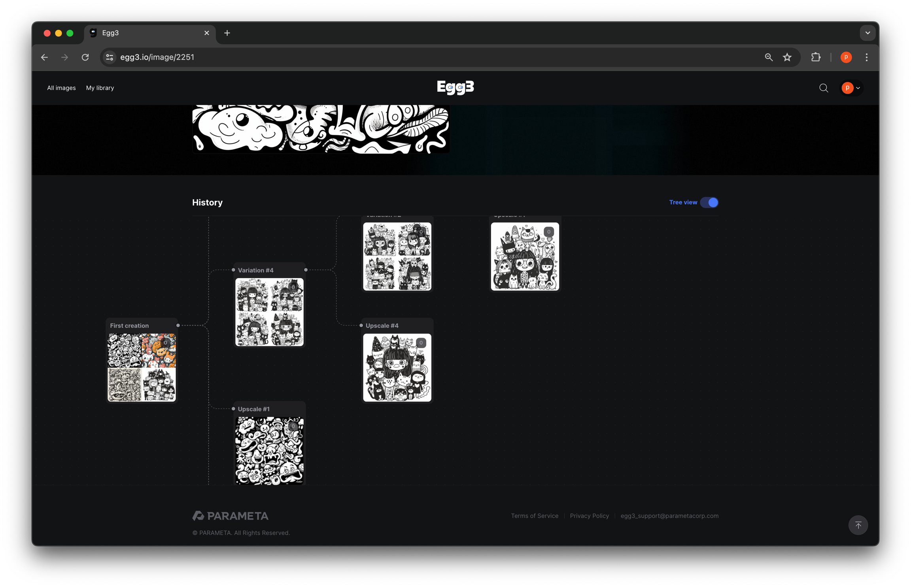
Task: Open Chrome three-dot menu
Action: tap(867, 57)
